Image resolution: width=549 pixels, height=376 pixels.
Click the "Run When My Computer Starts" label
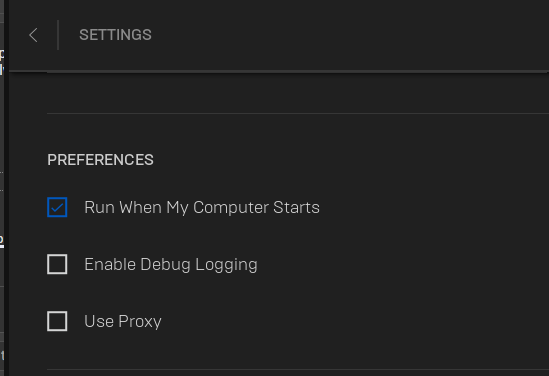pos(202,208)
